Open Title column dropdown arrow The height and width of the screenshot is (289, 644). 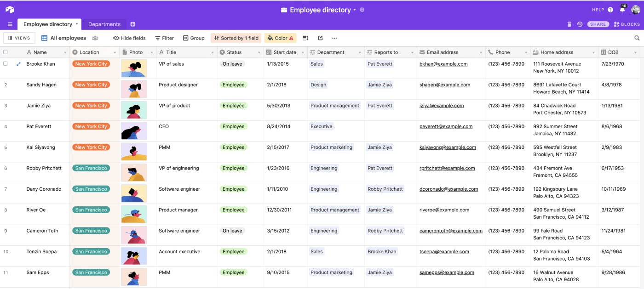point(213,52)
